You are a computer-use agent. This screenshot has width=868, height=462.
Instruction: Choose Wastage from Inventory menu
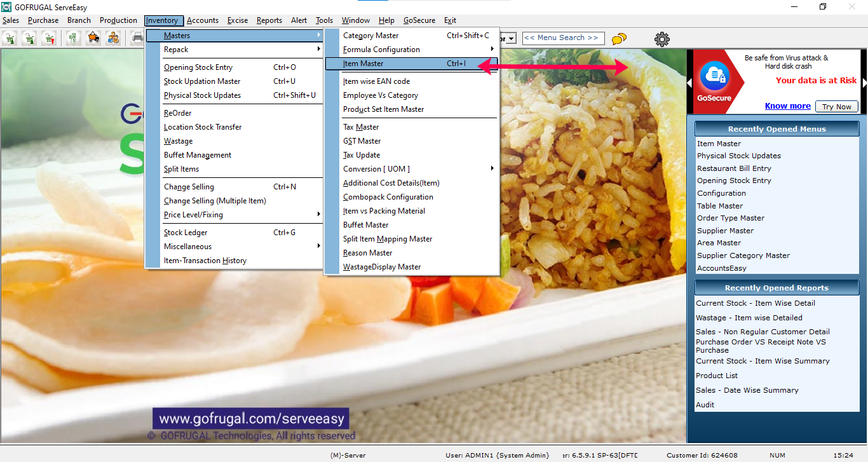point(234,141)
